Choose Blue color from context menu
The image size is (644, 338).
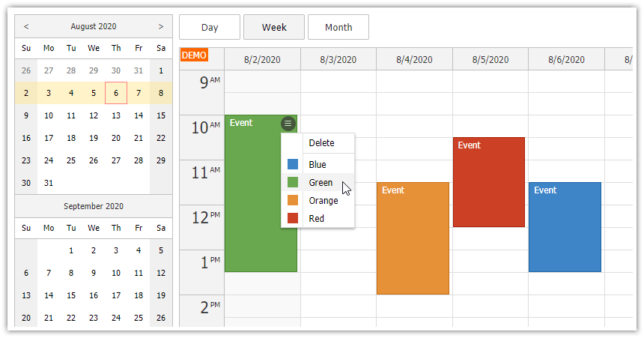317,164
